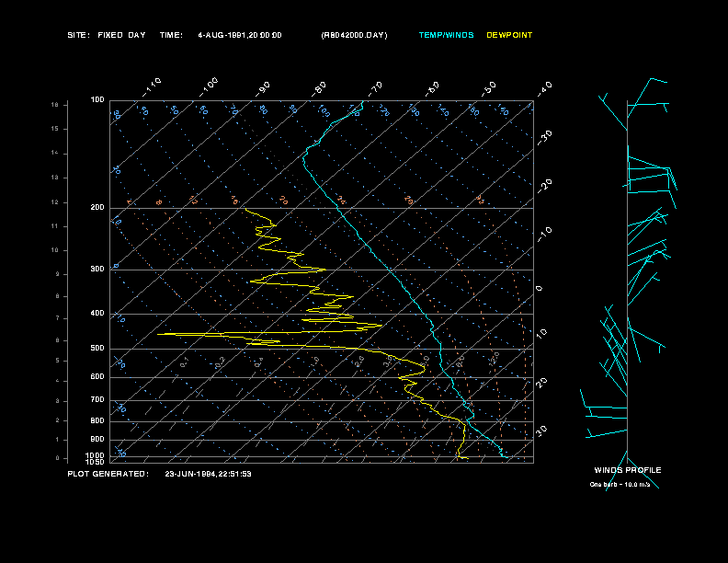
Task: Click the 1050 pressure level label
Action: coord(96,462)
